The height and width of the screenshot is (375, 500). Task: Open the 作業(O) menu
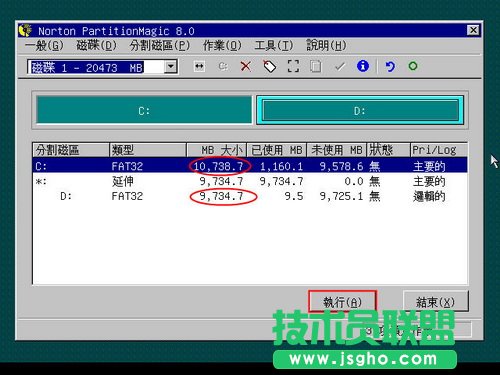(222, 46)
